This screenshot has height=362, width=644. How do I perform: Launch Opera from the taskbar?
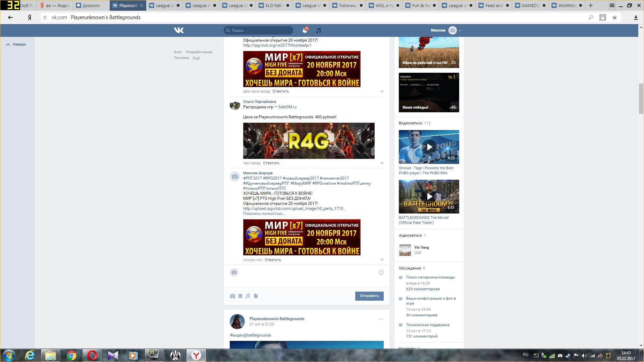pyautogui.click(x=92, y=355)
